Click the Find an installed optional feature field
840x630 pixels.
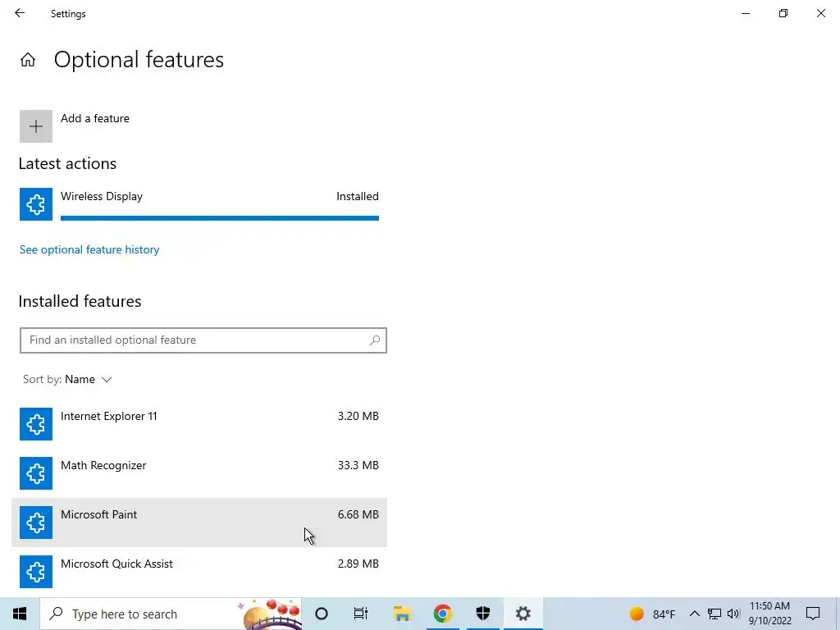pos(203,340)
